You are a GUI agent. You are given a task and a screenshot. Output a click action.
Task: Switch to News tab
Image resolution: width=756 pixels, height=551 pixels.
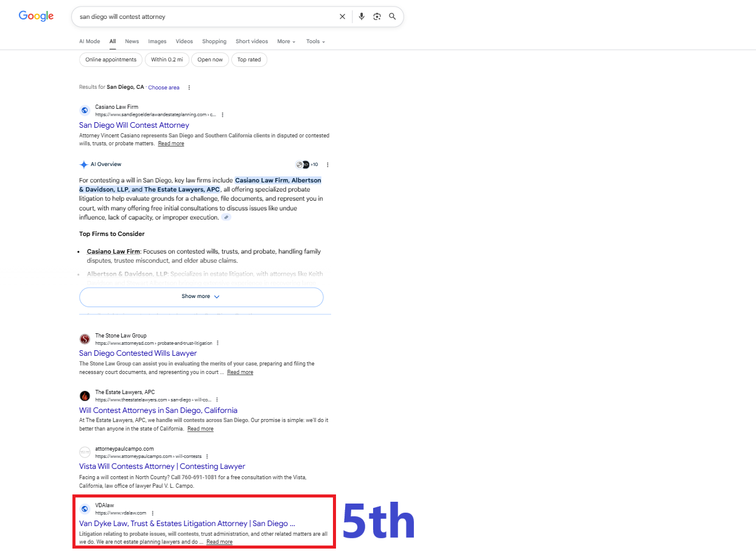click(x=132, y=41)
